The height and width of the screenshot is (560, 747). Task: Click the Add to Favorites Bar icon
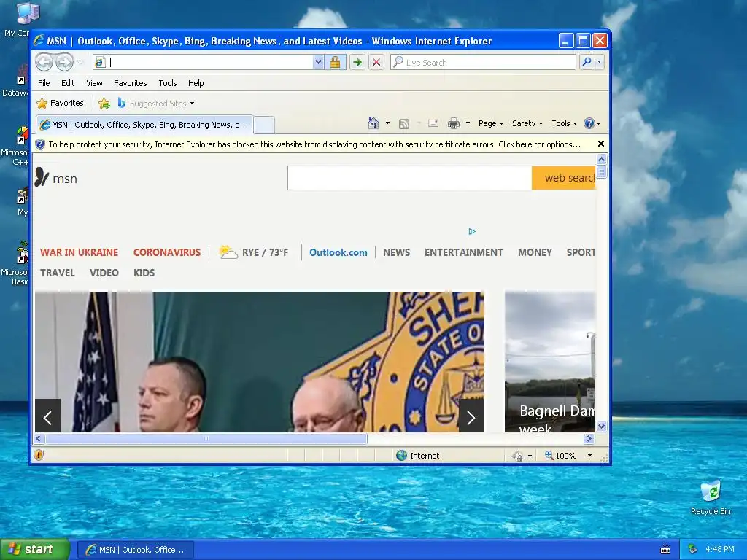[x=104, y=103]
